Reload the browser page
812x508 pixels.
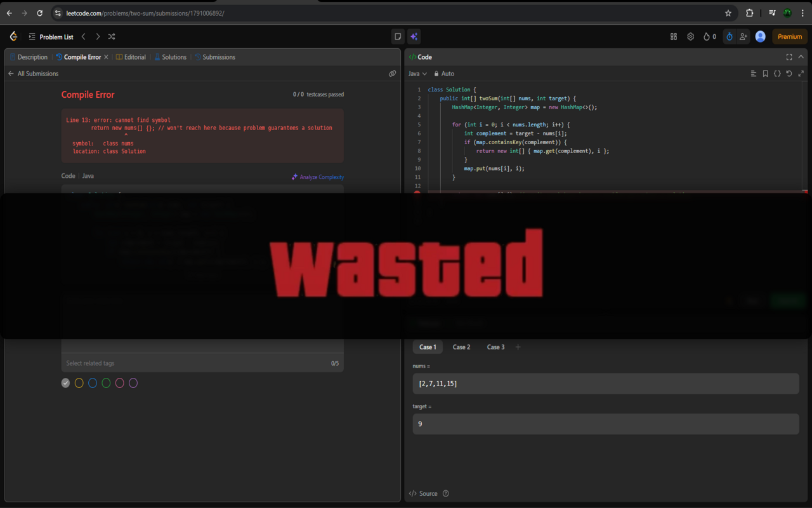40,13
